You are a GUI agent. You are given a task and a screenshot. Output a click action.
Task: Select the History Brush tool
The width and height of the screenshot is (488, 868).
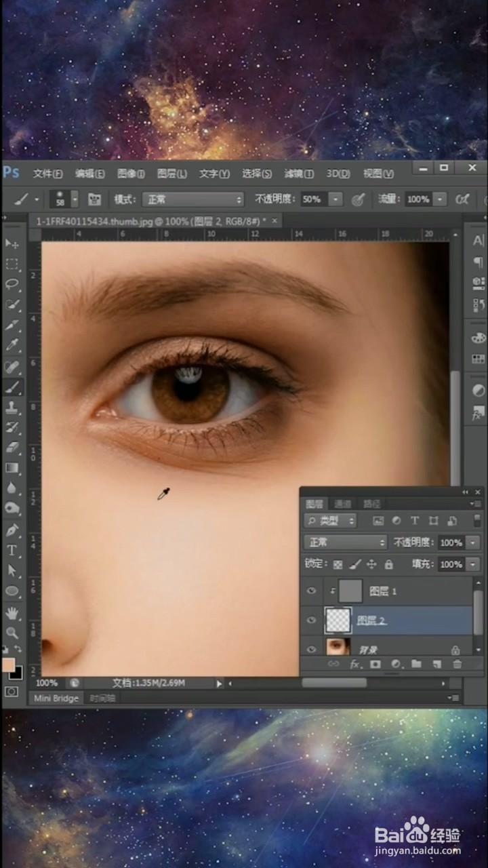(x=12, y=427)
